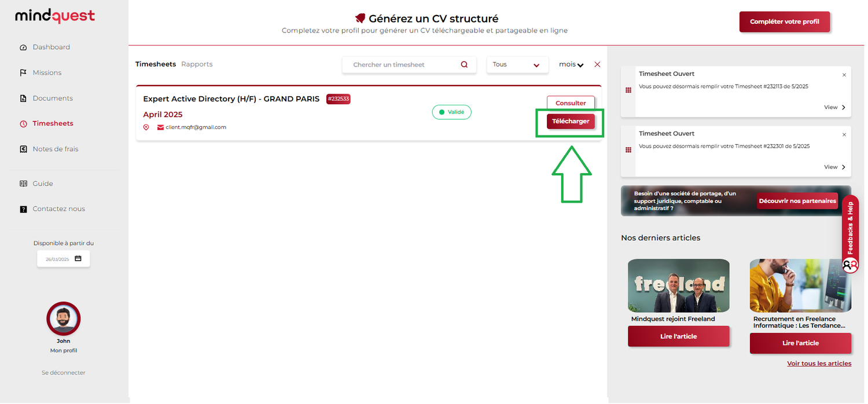The width and height of the screenshot is (868, 404).
Task: Click the #232533 timesheet ID badge
Action: click(339, 99)
